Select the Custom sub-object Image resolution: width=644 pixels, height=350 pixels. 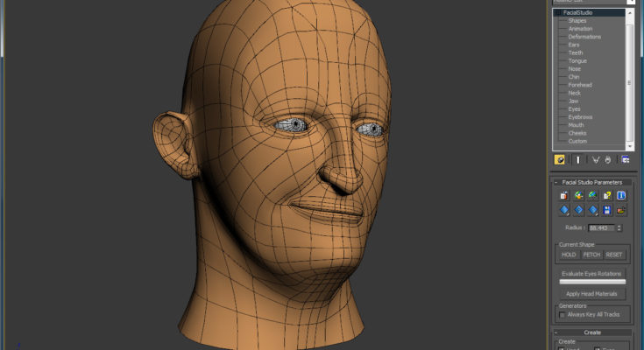point(577,141)
